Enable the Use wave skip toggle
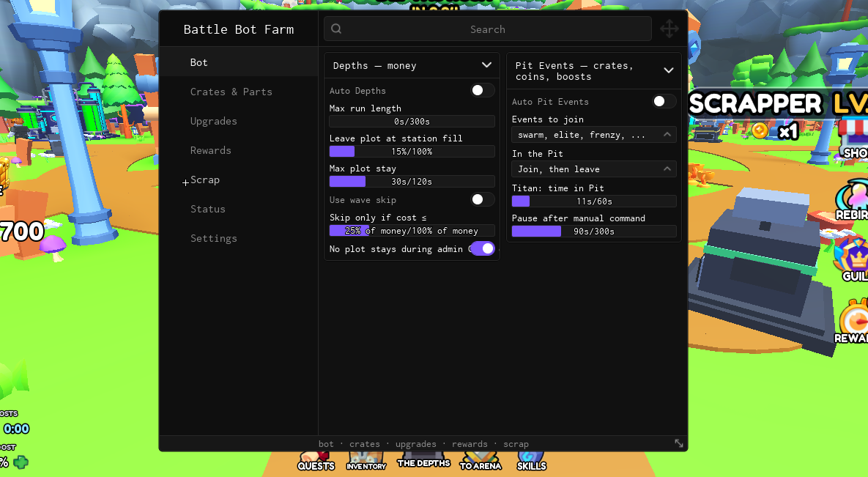The width and height of the screenshot is (868, 477). (481, 199)
